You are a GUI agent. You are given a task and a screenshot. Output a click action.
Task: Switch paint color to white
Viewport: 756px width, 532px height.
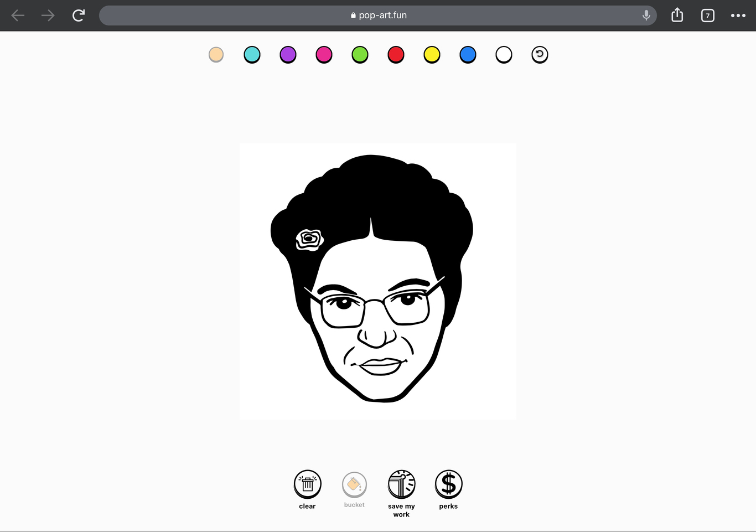pos(504,54)
